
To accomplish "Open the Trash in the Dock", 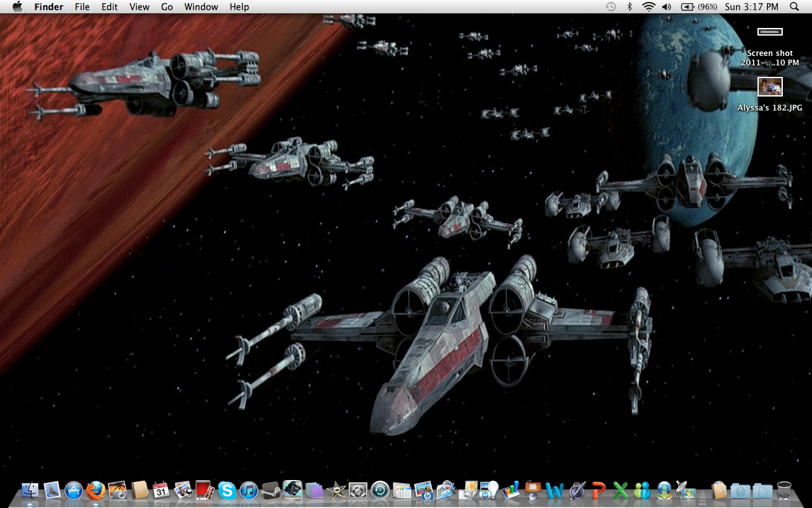I will tap(784, 490).
